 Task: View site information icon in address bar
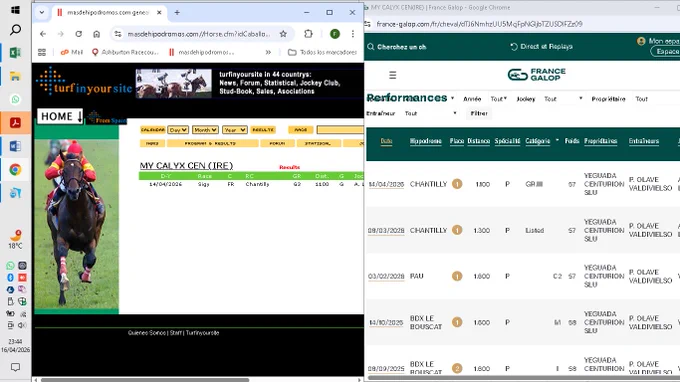click(x=118, y=34)
